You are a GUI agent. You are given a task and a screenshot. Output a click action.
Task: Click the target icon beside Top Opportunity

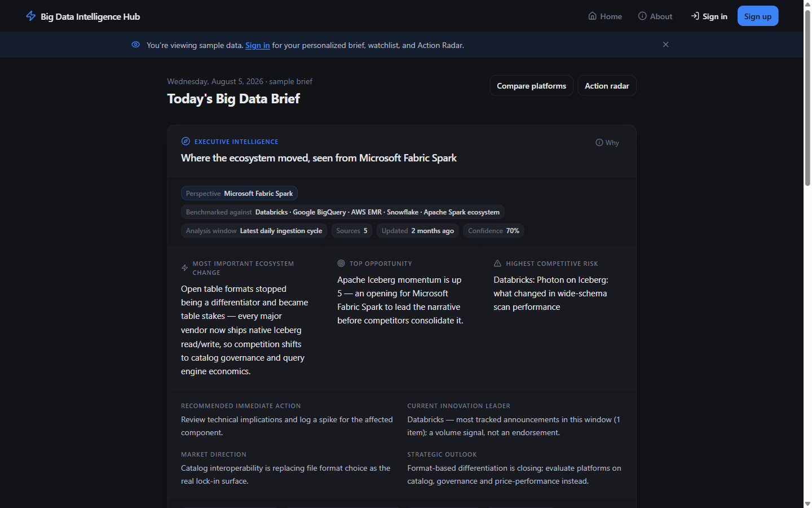(341, 263)
